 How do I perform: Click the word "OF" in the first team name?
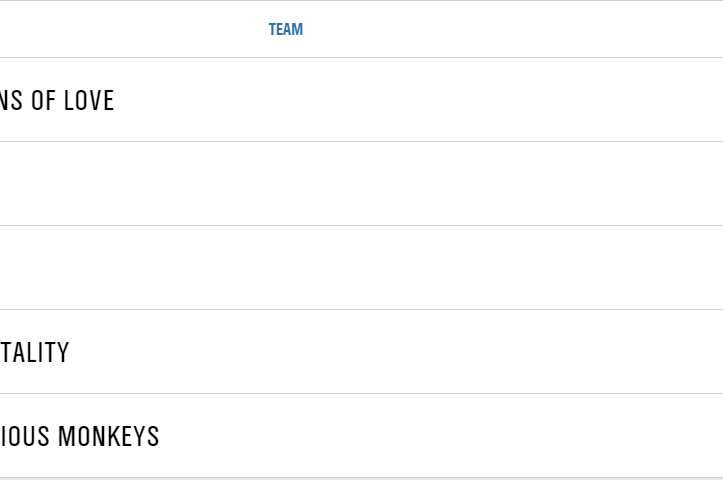click(43, 101)
